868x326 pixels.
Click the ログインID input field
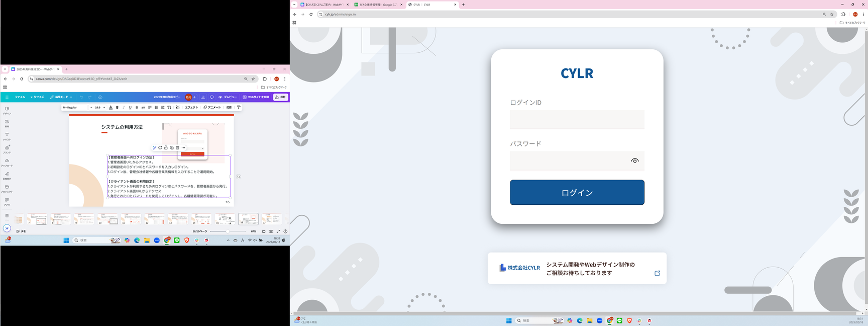pyautogui.click(x=577, y=120)
